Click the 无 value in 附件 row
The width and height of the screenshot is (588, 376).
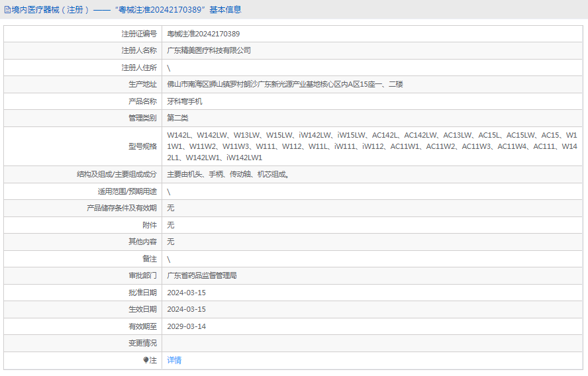pos(171,225)
